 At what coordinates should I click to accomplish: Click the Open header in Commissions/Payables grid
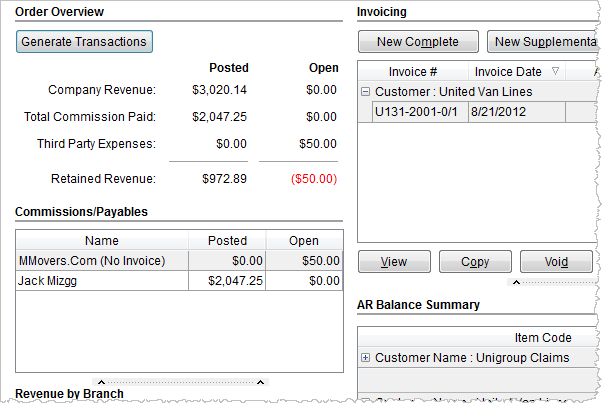(x=303, y=241)
